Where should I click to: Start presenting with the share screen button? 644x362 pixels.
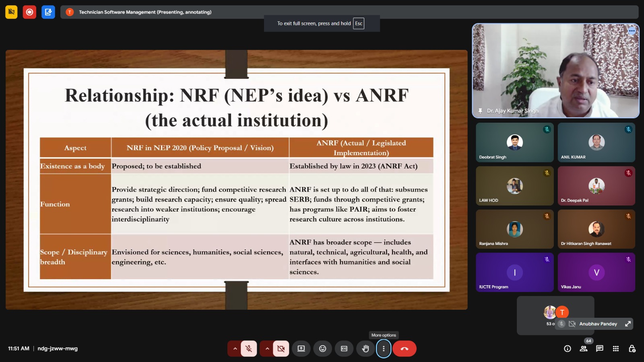coord(301,349)
